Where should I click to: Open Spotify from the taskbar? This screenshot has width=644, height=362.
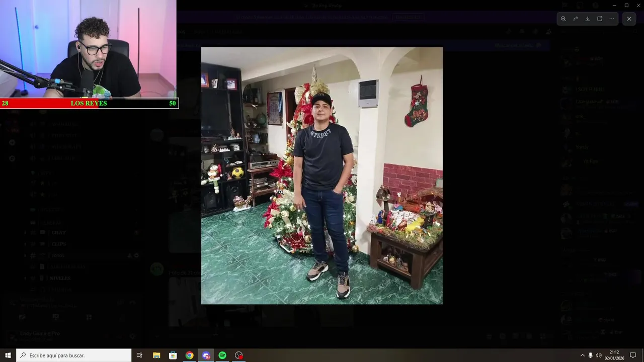pos(222,355)
